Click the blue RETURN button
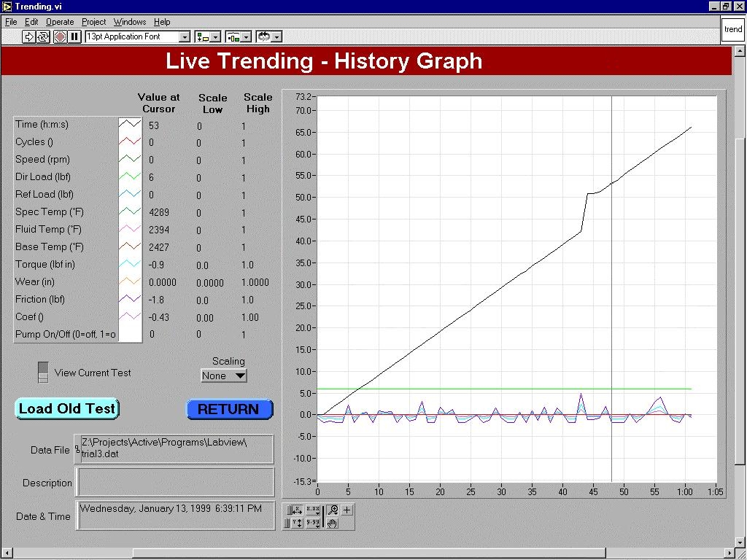Viewport: 747px width, 560px height. pyautogui.click(x=229, y=409)
